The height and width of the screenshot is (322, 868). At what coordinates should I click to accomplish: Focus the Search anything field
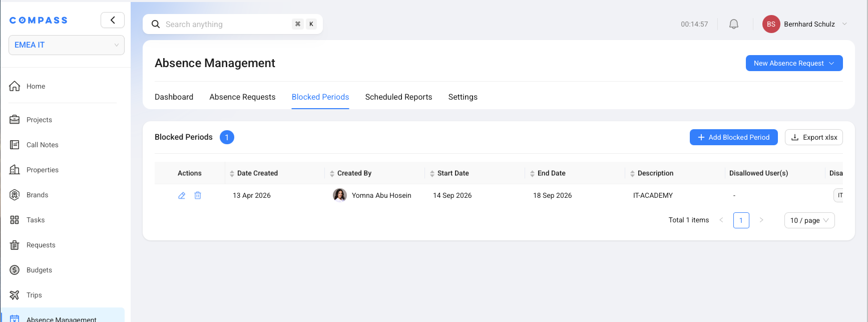point(233,24)
